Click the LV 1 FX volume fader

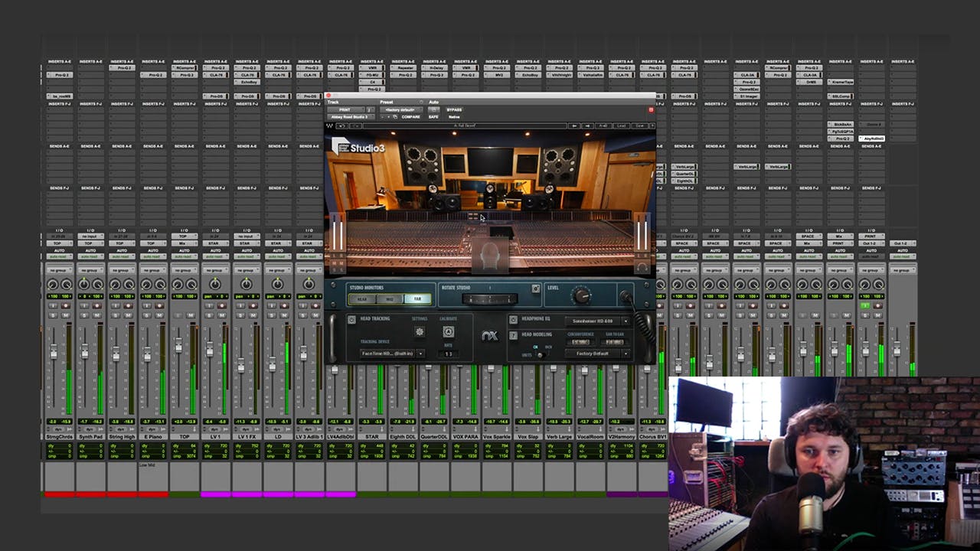(241, 366)
